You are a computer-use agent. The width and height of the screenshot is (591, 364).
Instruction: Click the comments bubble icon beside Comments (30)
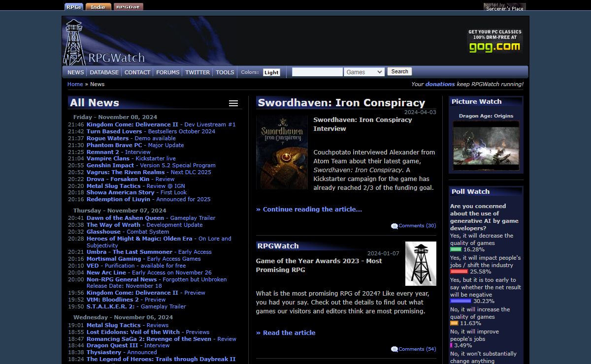click(394, 226)
